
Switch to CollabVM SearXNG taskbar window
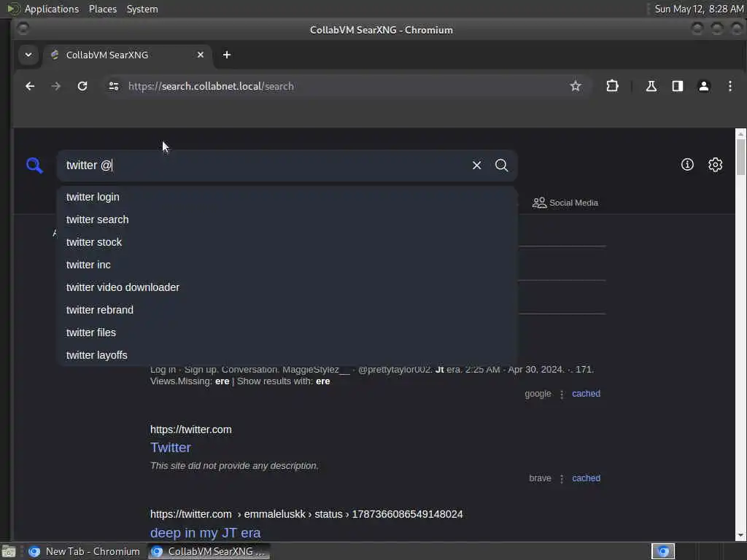[x=209, y=551]
